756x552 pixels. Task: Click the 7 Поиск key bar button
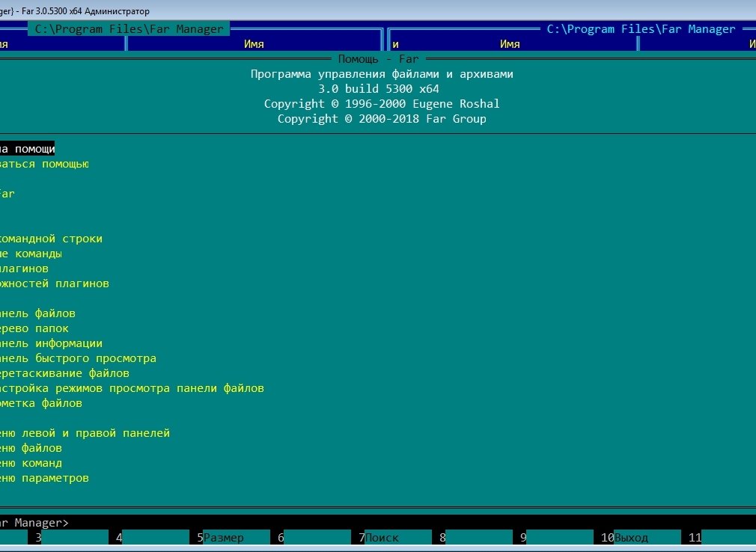pyautogui.click(x=395, y=537)
